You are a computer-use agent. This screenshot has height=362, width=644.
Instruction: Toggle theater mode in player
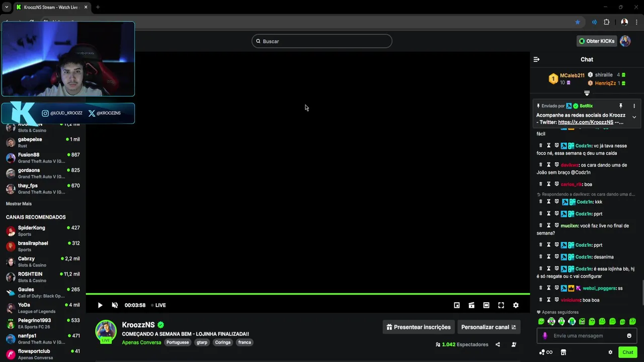pos(486,305)
